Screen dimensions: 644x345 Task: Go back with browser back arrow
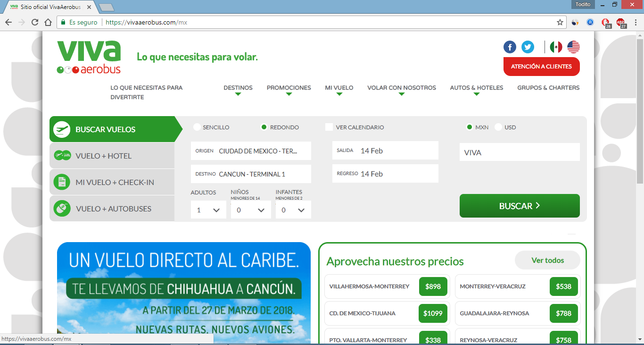coord(8,22)
